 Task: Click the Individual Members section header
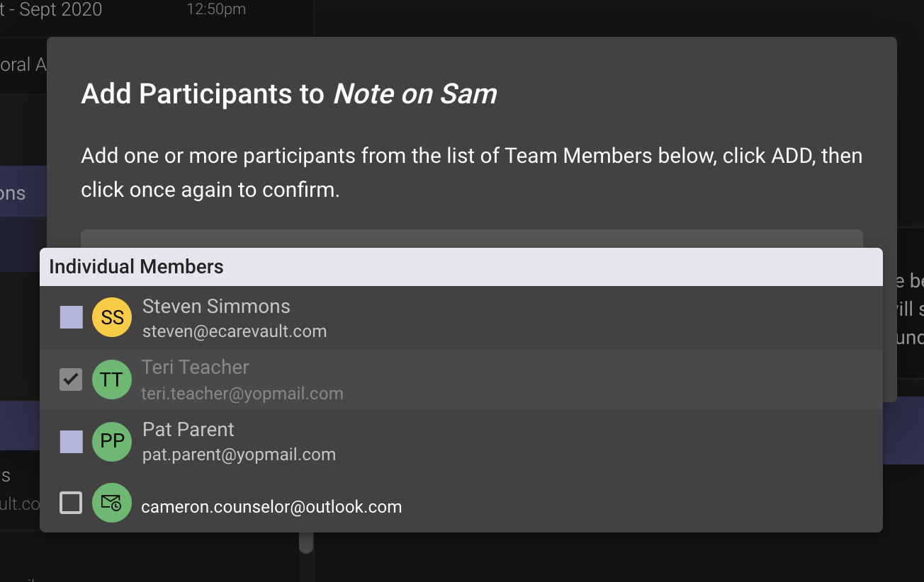coord(136,267)
